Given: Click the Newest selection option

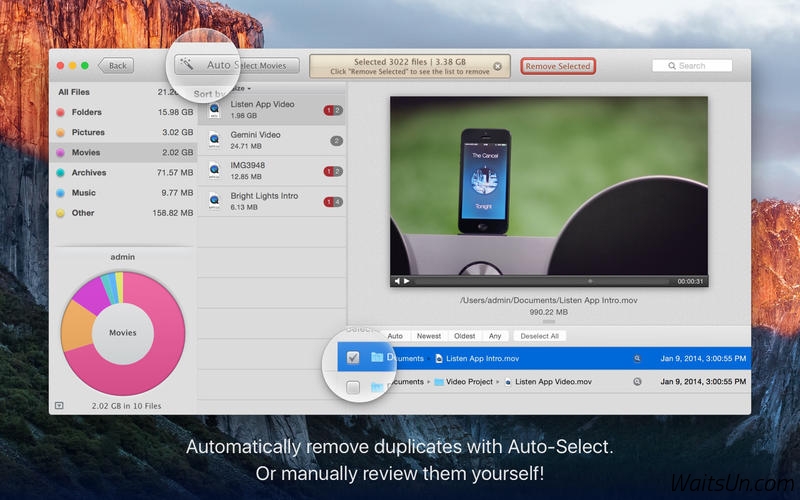Looking at the screenshot, I should coord(429,336).
